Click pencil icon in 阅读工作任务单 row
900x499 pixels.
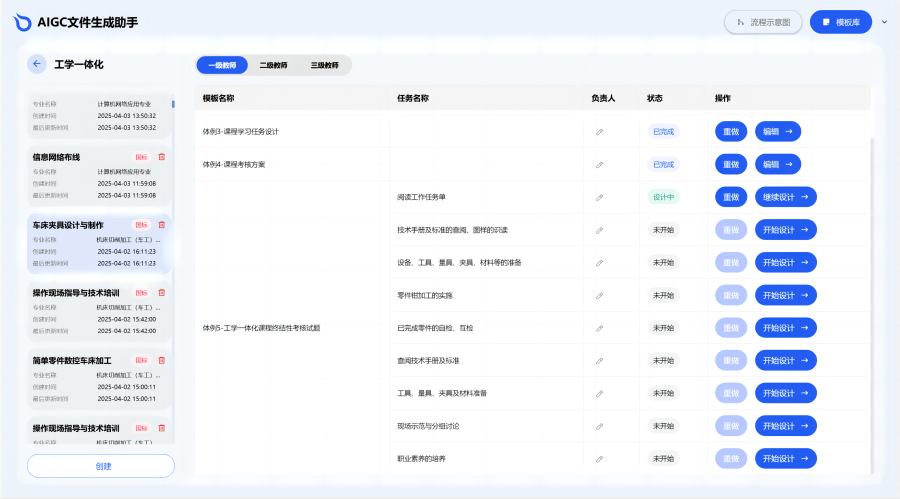pos(600,197)
